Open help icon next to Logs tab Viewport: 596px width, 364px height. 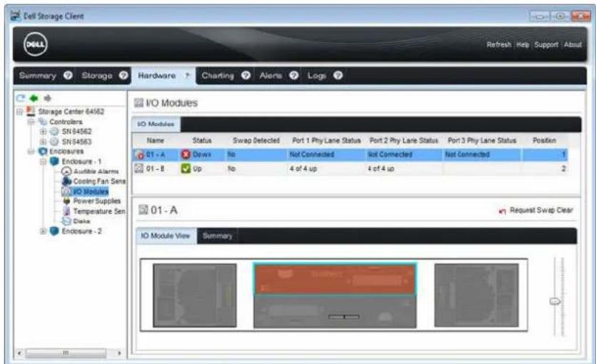(x=338, y=75)
